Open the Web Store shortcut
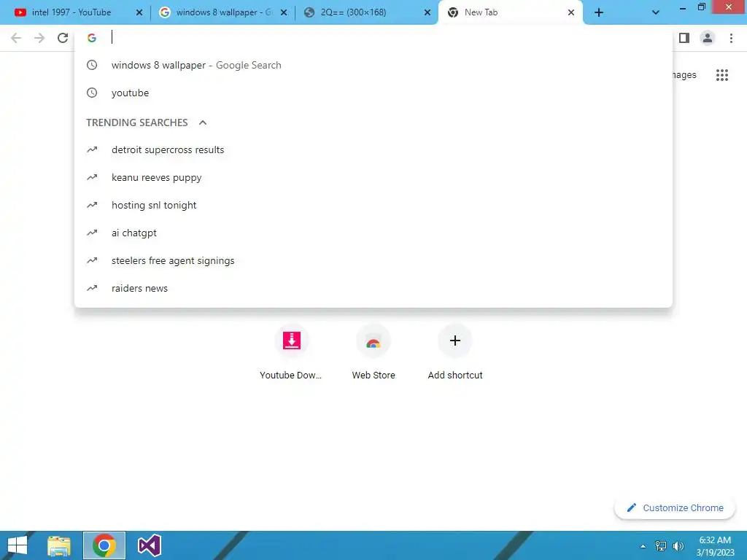Screen dimensions: 747x560 [373, 352]
